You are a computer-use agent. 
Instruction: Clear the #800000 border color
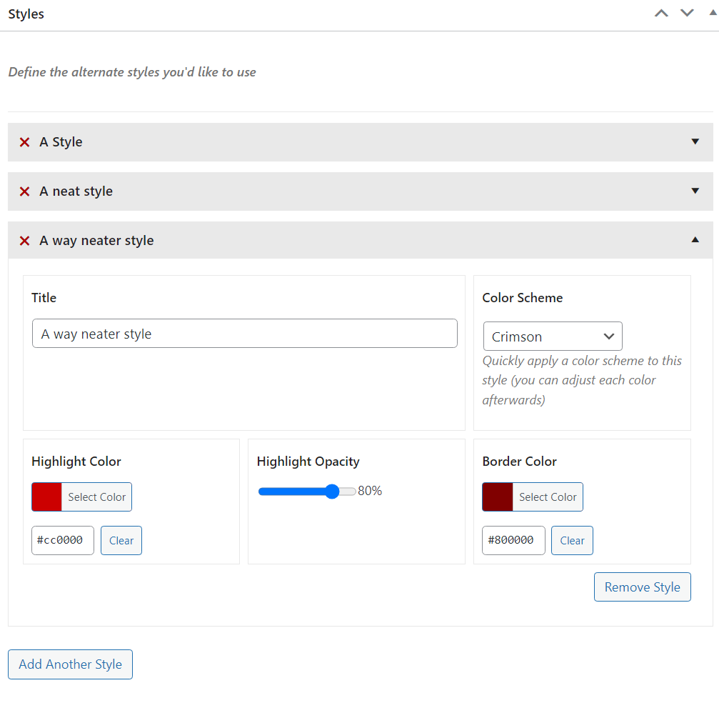[x=572, y=540]
